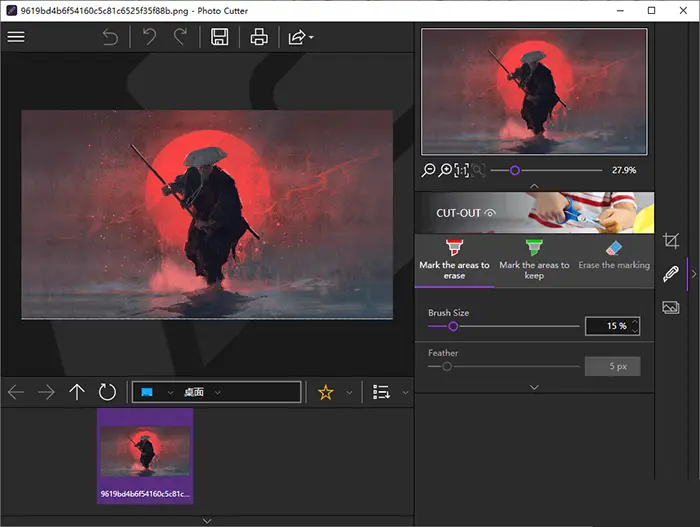Open the view options dropdown arrow
The width and height of the screenshot is (700, 527).
point(405,393)
